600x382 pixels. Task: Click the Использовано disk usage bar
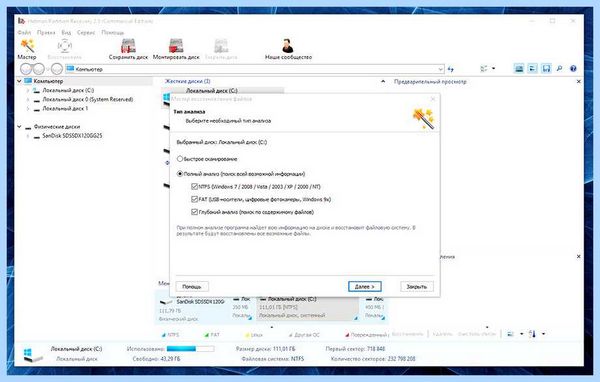tap(190, 349)
